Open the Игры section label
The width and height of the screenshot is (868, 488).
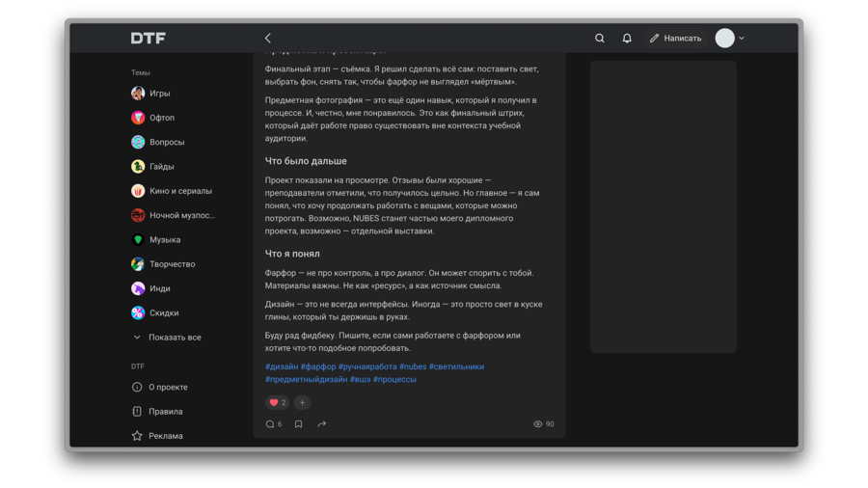pos(159,94)
